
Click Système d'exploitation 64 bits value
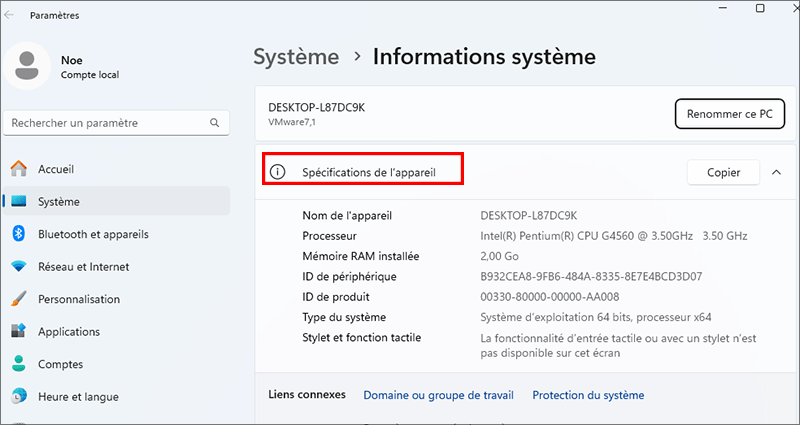click(x=596, y=317)
